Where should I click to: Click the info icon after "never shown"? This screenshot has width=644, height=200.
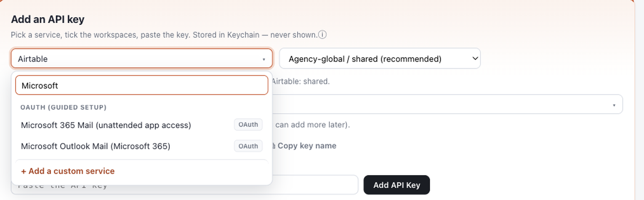322,35
